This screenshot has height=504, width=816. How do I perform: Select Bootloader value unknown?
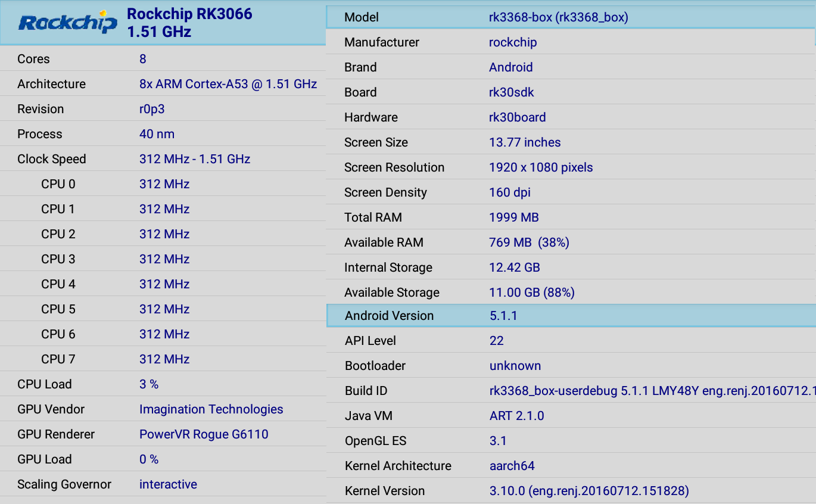click(515, 366)
